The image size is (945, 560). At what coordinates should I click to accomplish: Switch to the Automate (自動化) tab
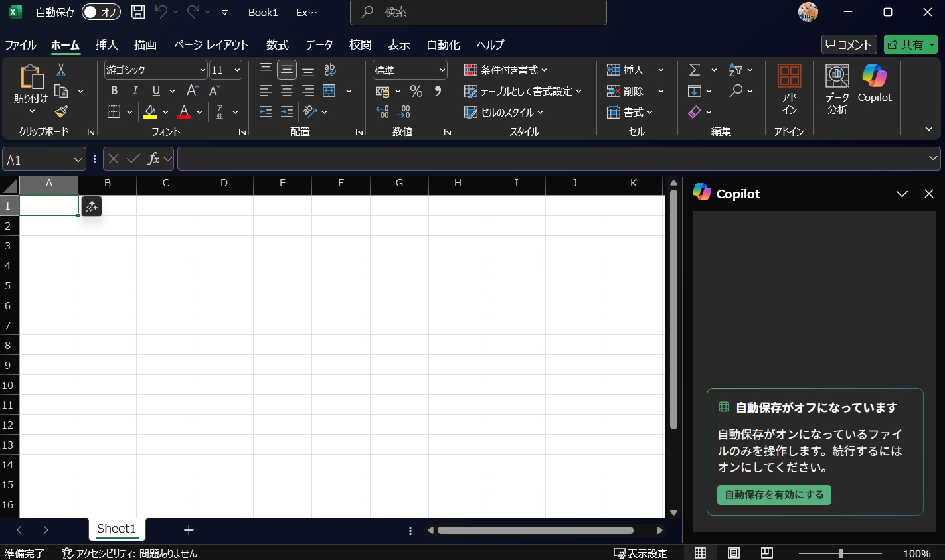(x=443, y=44)
